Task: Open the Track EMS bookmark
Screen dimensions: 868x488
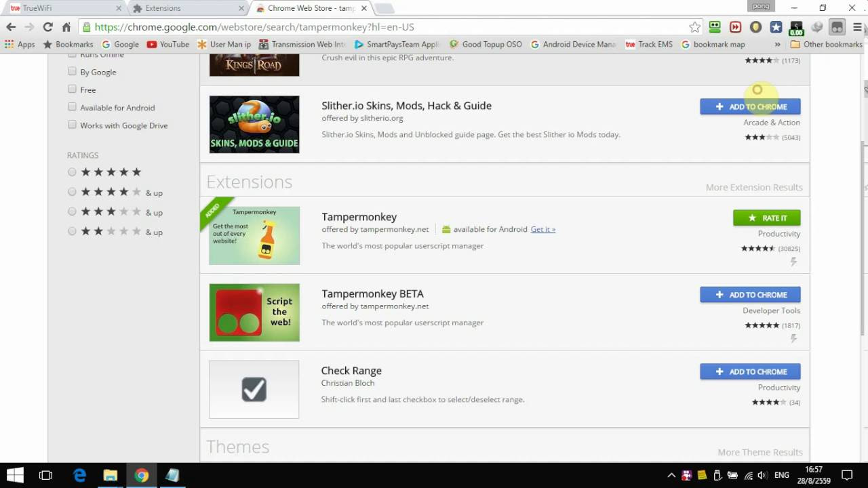Action: point(649,44)
